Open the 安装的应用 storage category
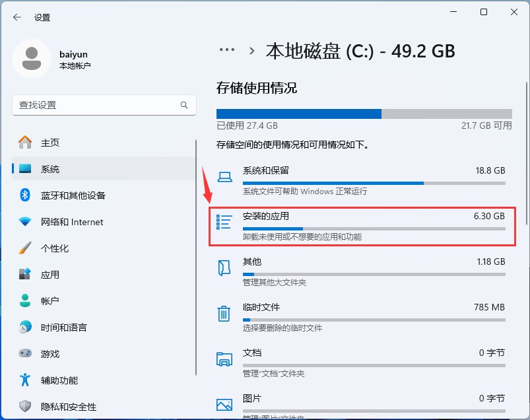 (362, 227)
